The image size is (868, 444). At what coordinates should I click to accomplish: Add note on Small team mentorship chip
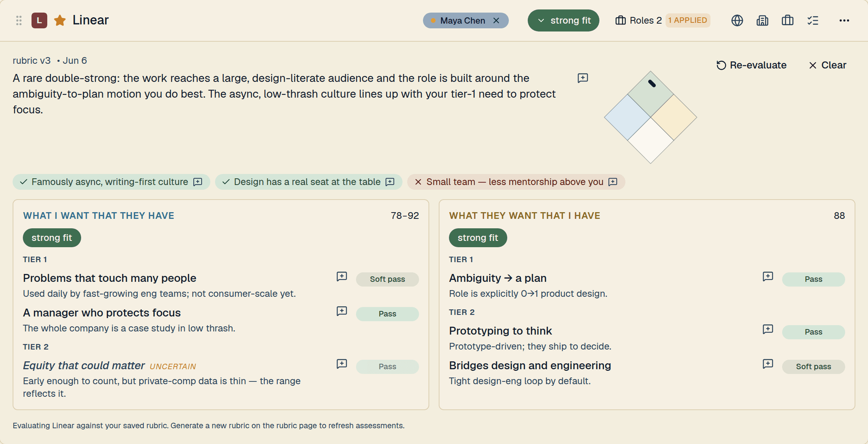click(613, 182)
